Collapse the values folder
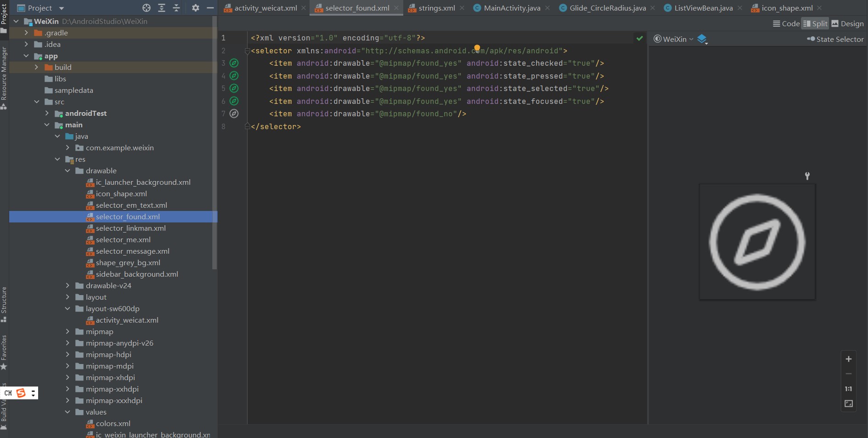 (68, 412)
